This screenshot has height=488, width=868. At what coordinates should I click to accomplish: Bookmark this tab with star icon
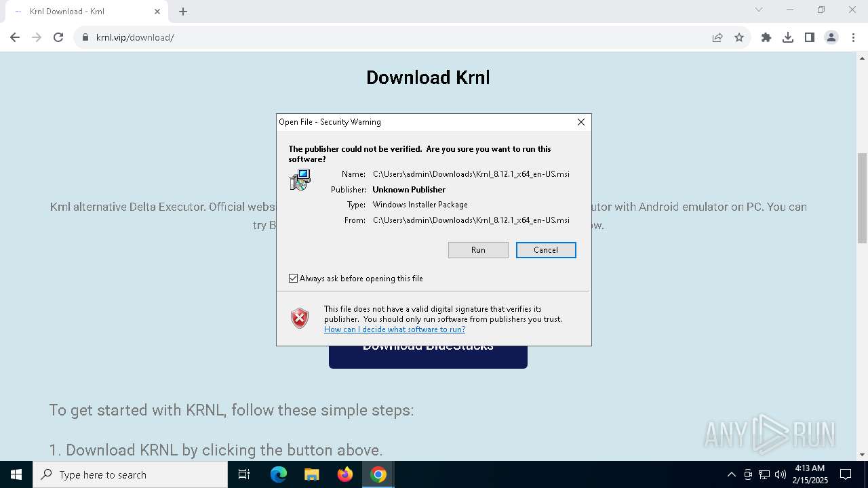[x=739, y=37]
